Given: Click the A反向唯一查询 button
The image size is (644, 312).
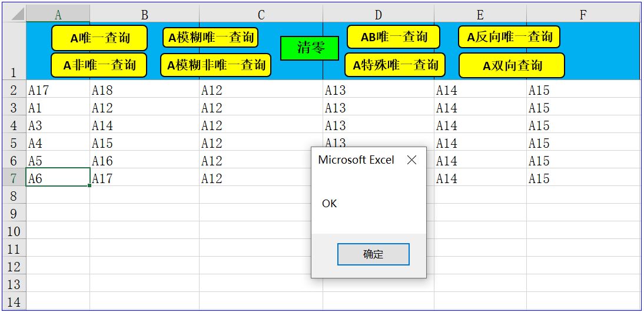Looking at the screenshot, I should [x=509, y=37].
